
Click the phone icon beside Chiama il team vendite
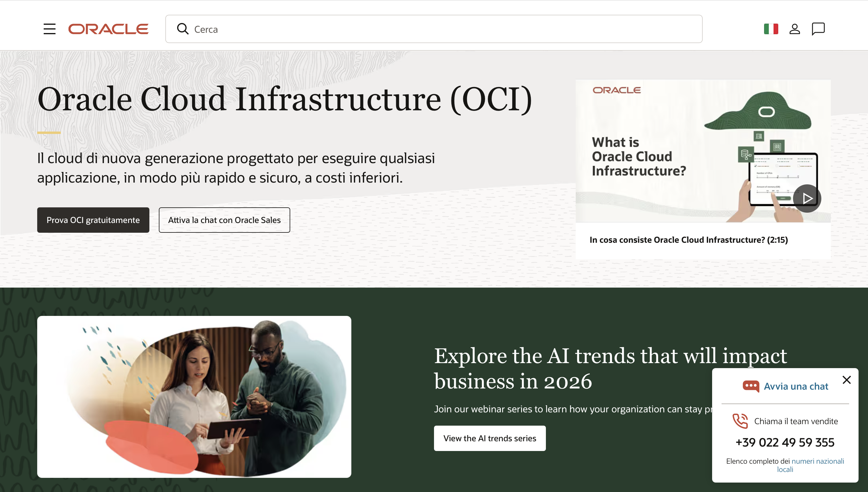(740, 421)
